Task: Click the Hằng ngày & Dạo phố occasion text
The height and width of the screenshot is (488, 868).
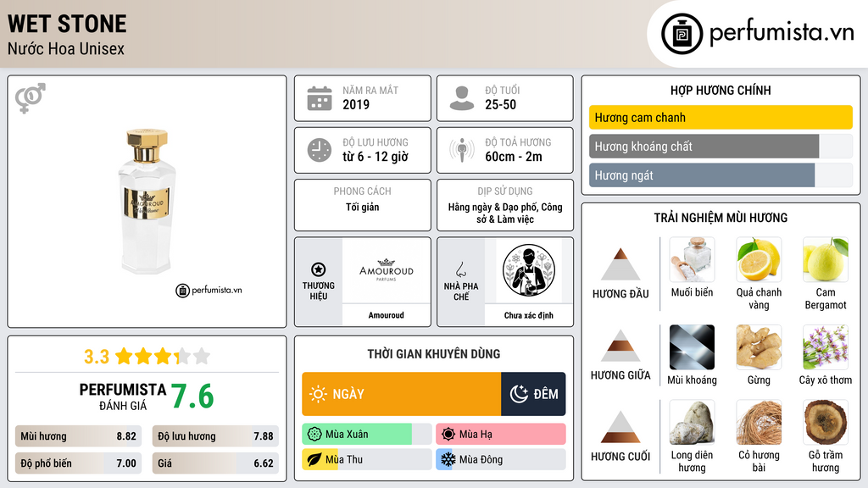Action: pyautogui.click(x=505, y=213)
